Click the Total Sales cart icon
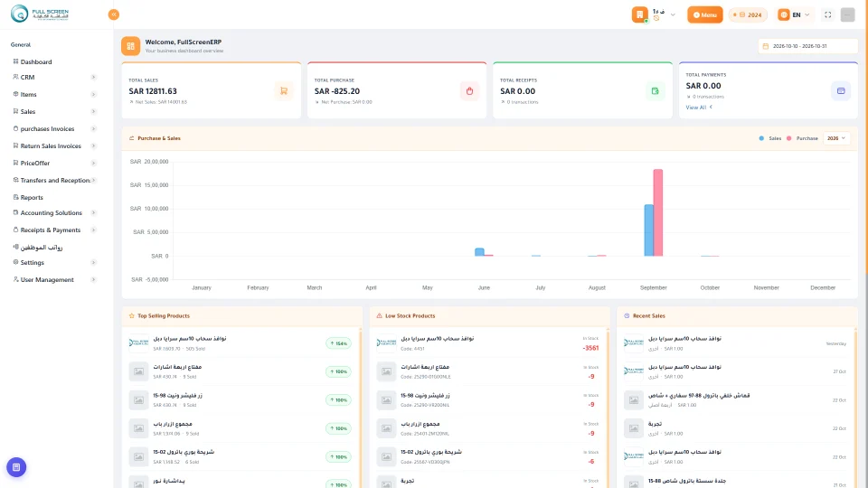This screenshot has height=488, width=868. tap(283, 90)
